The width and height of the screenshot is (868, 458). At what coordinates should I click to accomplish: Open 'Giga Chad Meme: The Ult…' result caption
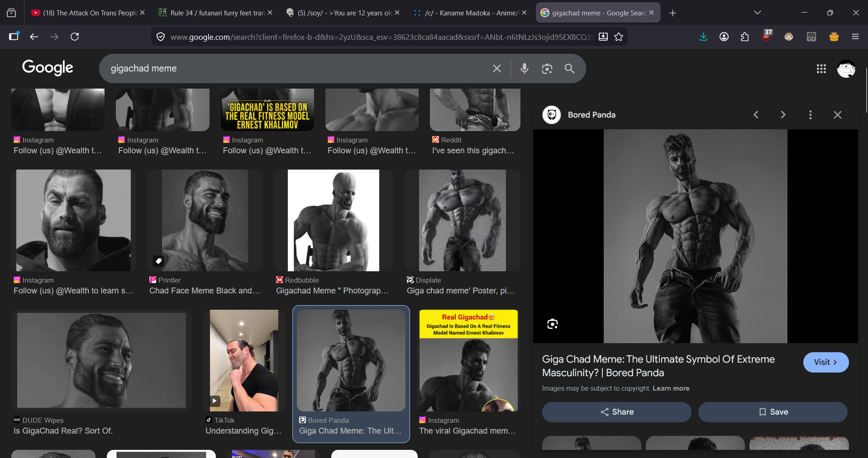[x=350, y=431]
